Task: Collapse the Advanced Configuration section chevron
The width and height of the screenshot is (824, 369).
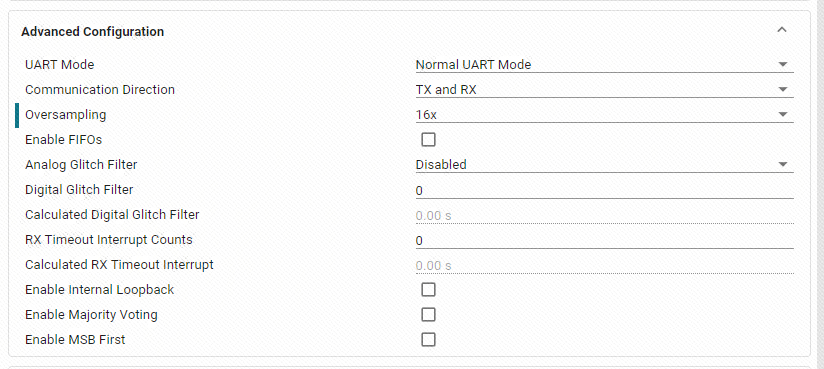Action: pos(782,30)
